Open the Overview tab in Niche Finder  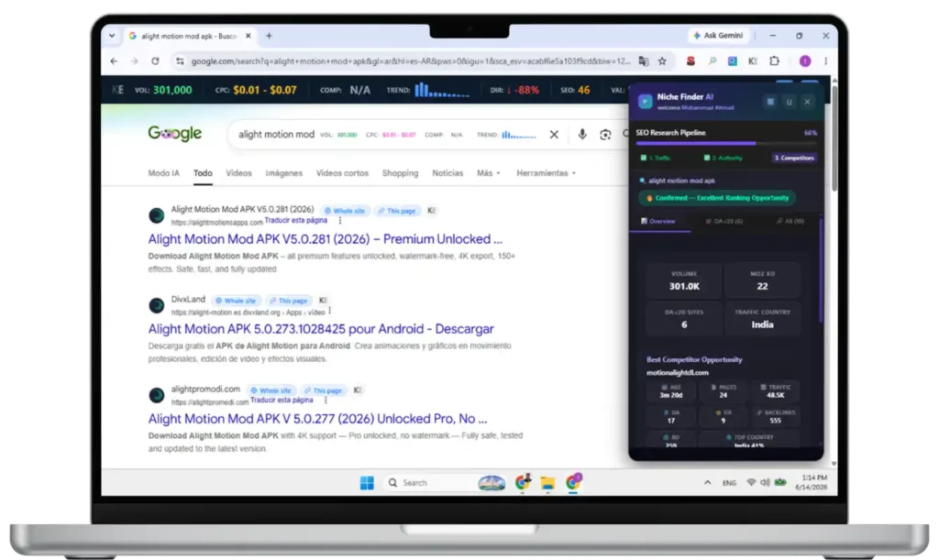click(658, 221)
